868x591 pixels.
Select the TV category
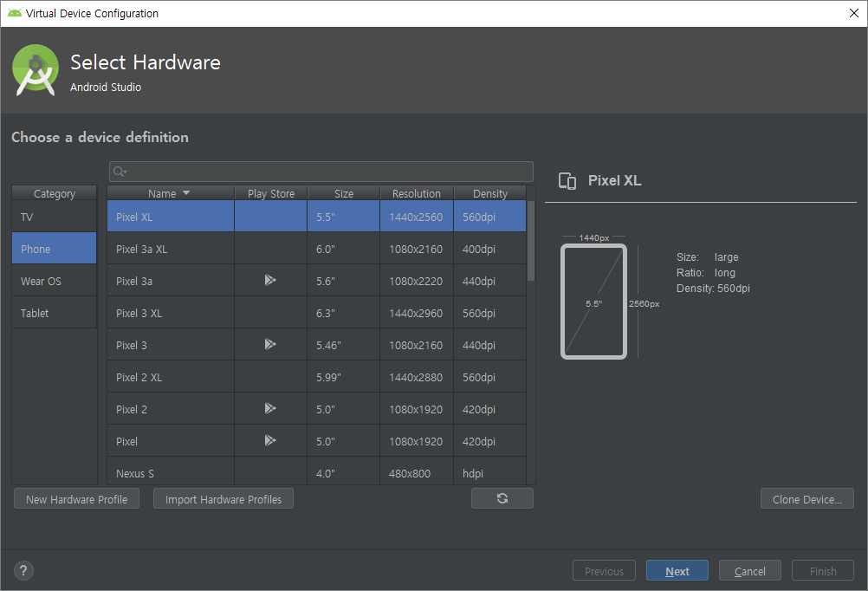[x=55, y=217]
